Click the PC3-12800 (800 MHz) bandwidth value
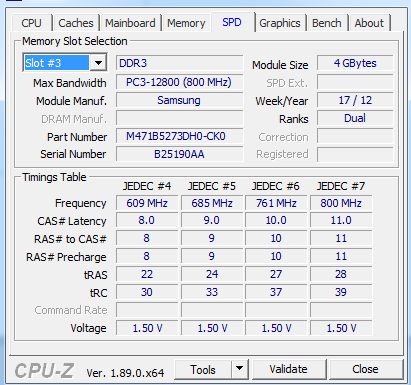The width and height of the screenshot is (411, 385). coord(179,82)
